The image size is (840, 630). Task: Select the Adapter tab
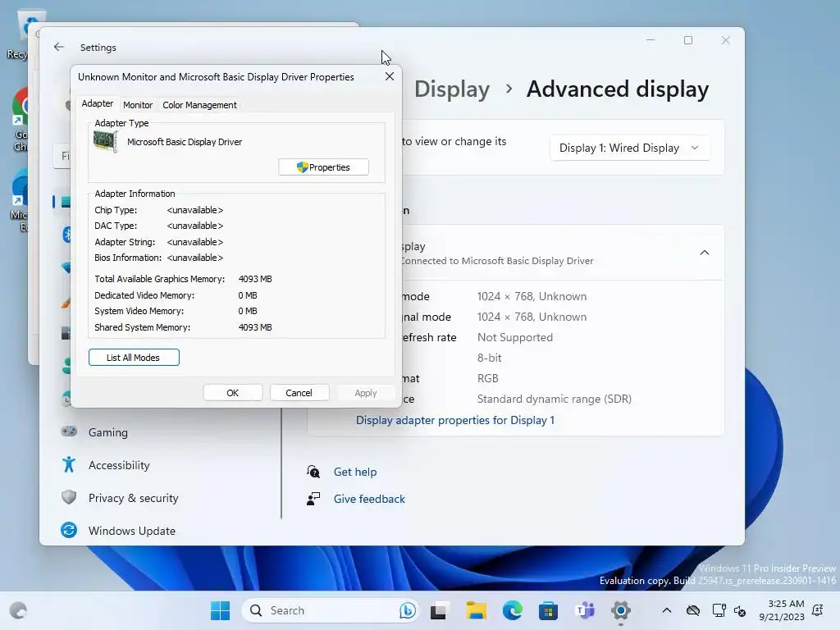(97, 103)
